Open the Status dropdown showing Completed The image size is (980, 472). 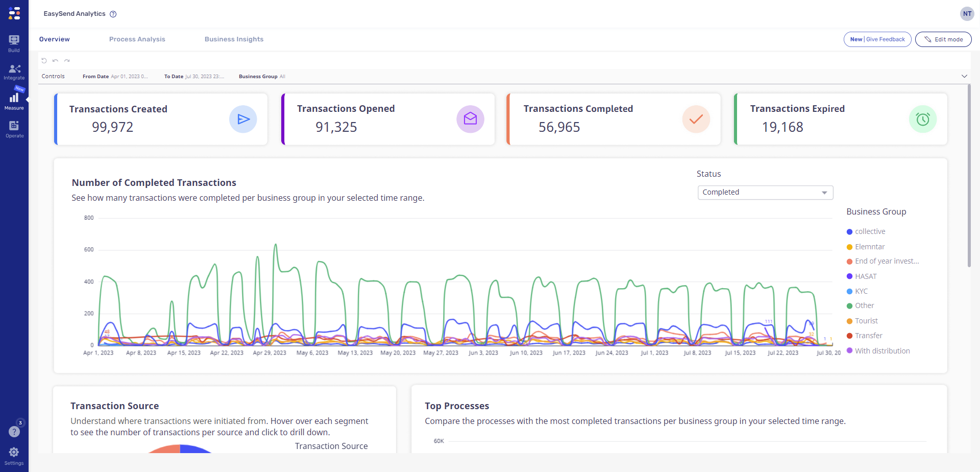(765, 192)
